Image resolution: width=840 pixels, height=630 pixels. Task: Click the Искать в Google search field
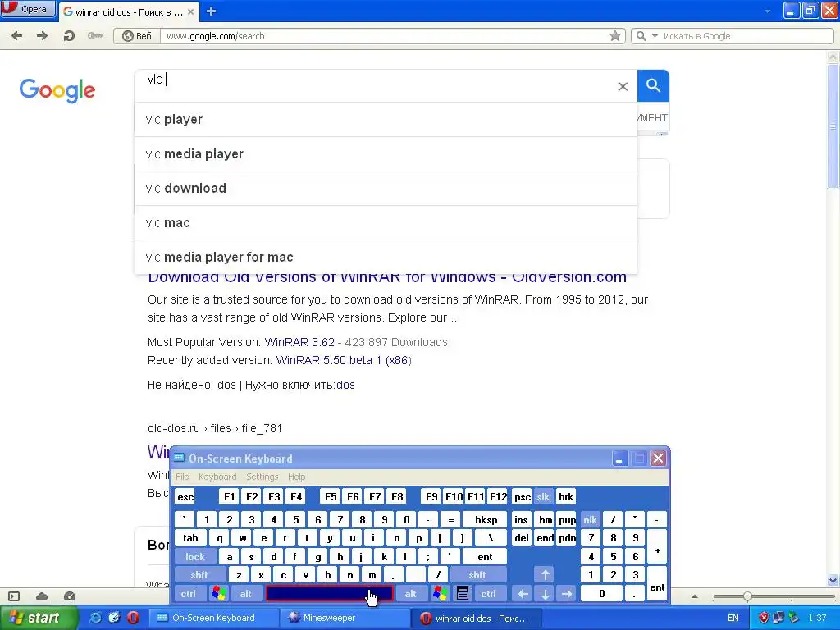pos(746,36)
